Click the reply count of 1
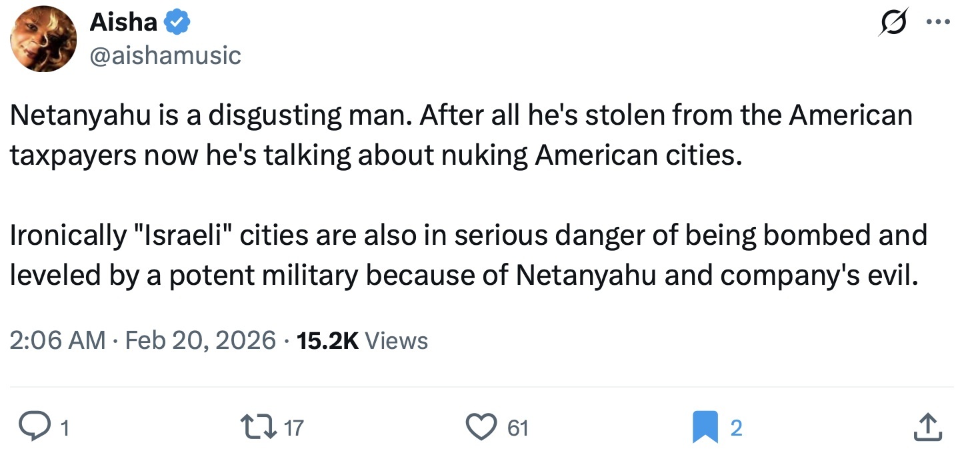The image size is (980, 455). [65, 428]
